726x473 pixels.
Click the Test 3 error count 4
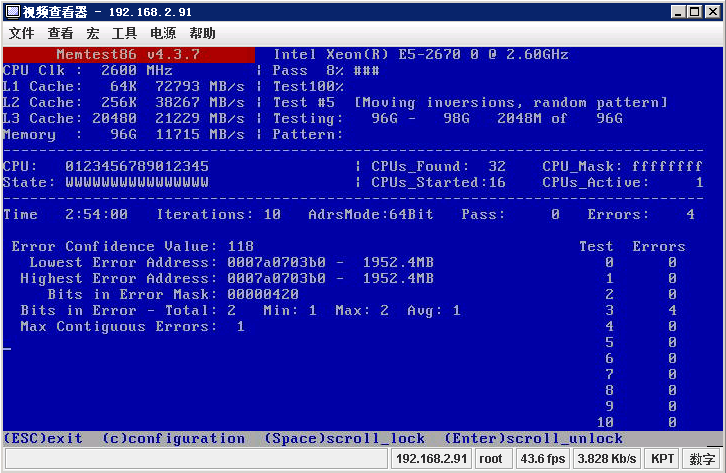(672, 310)
